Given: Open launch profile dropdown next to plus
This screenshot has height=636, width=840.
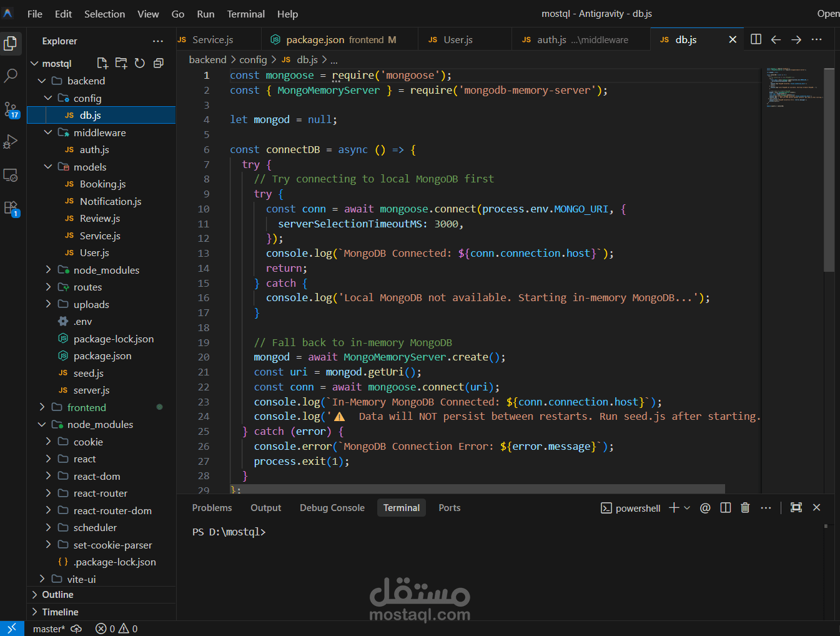Looking at the screenshot, I should click(x=687, y=508).
